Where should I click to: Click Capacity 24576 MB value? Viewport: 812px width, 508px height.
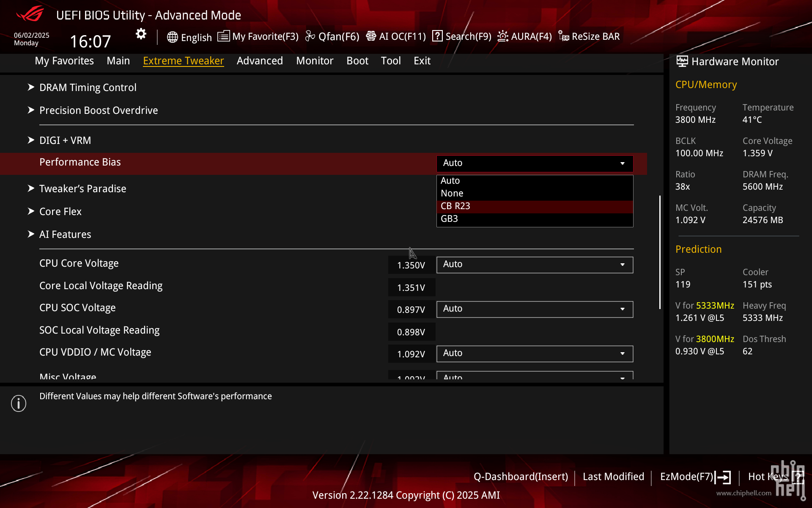[x=763, y=220]
